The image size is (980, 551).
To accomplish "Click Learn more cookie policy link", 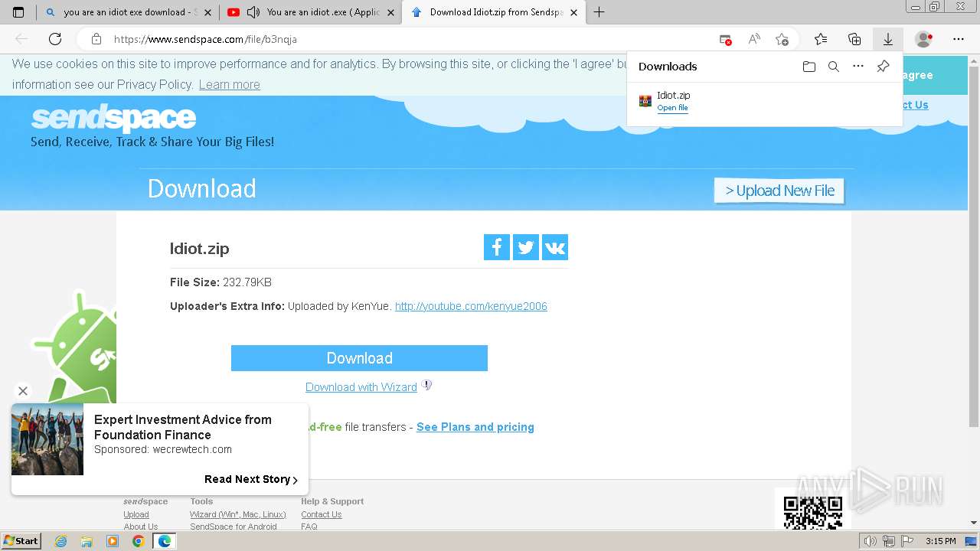I will click(x=230, y=84).
